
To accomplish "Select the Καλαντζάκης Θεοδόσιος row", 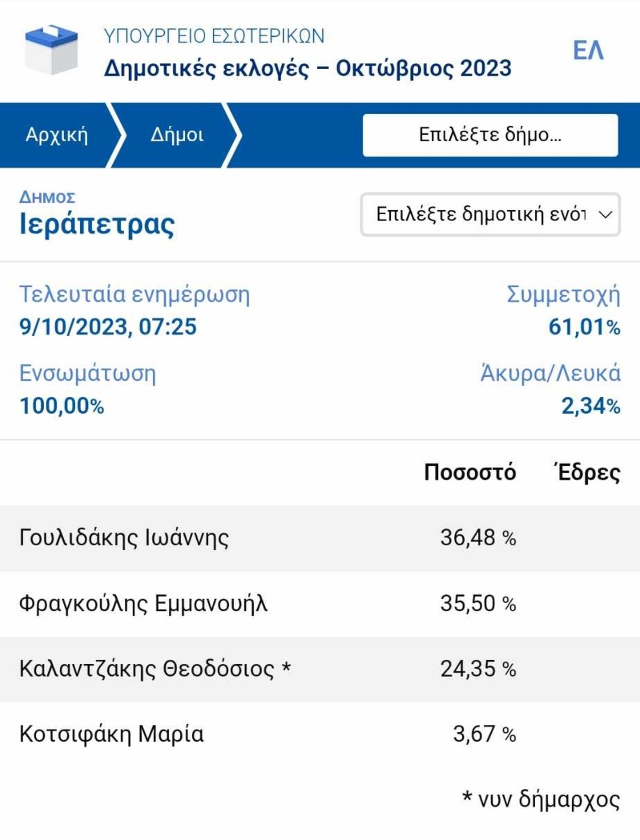I will pos(320,669).
